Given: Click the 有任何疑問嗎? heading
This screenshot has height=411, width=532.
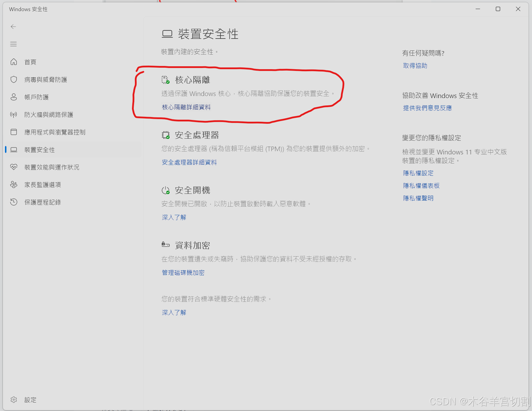Looking at the screenshot, I should [x=423, y=53].
